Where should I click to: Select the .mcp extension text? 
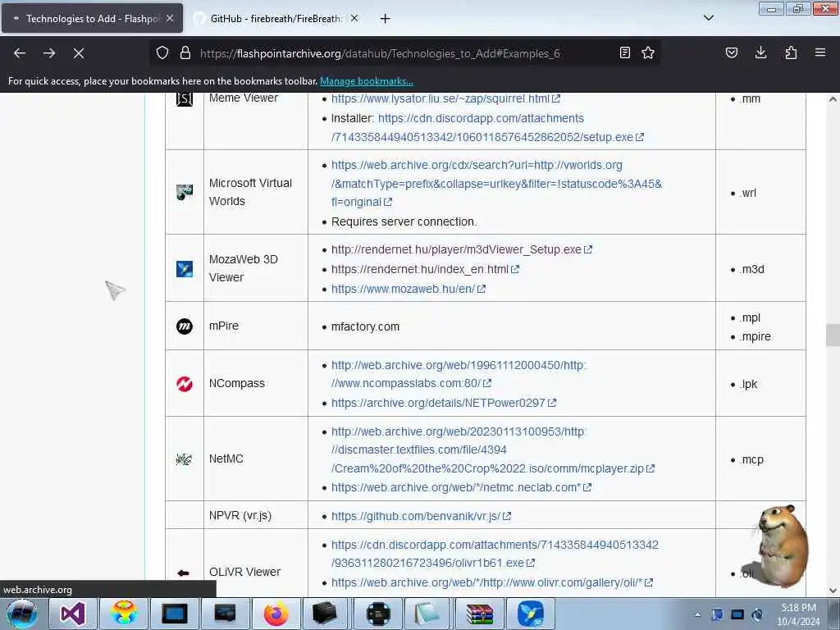[x=751, y=459]
